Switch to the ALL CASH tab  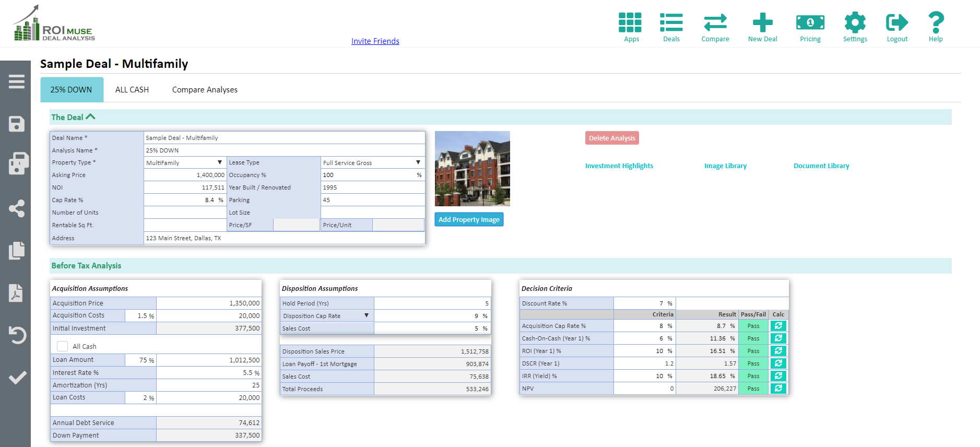(132, 90)
